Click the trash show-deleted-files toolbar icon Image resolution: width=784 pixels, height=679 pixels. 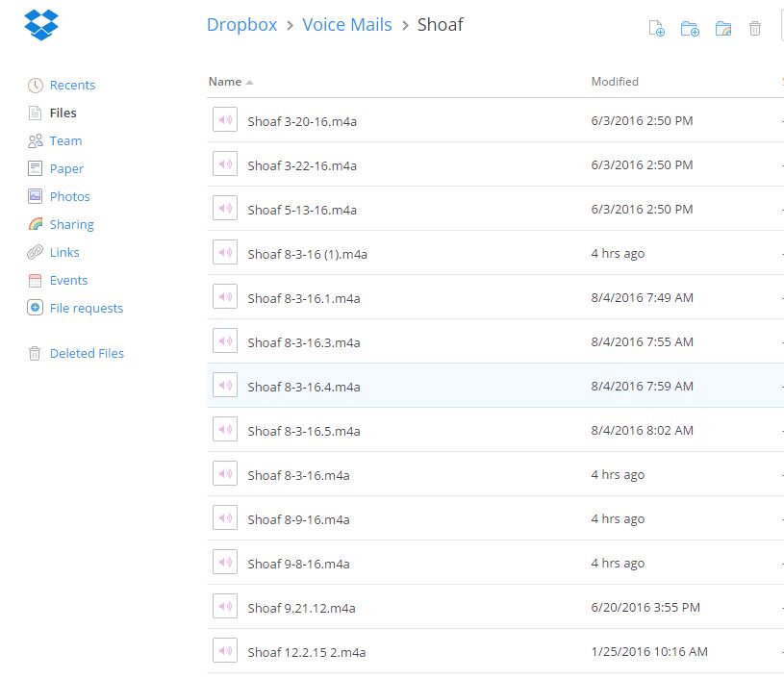click(x=755, y=29)
